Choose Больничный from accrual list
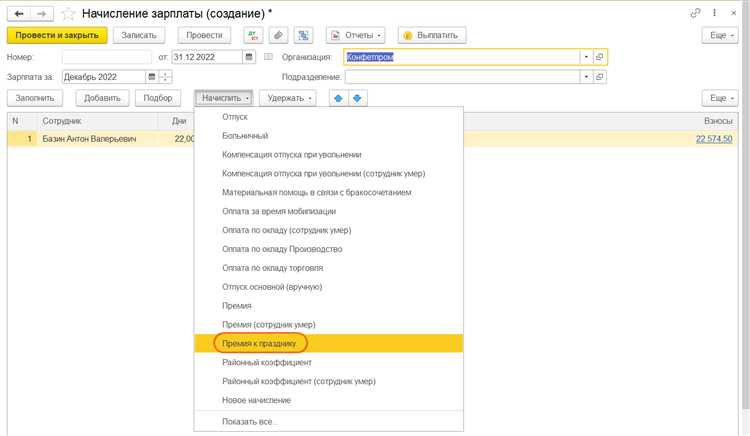750x436 pixels. click(245, 136)
